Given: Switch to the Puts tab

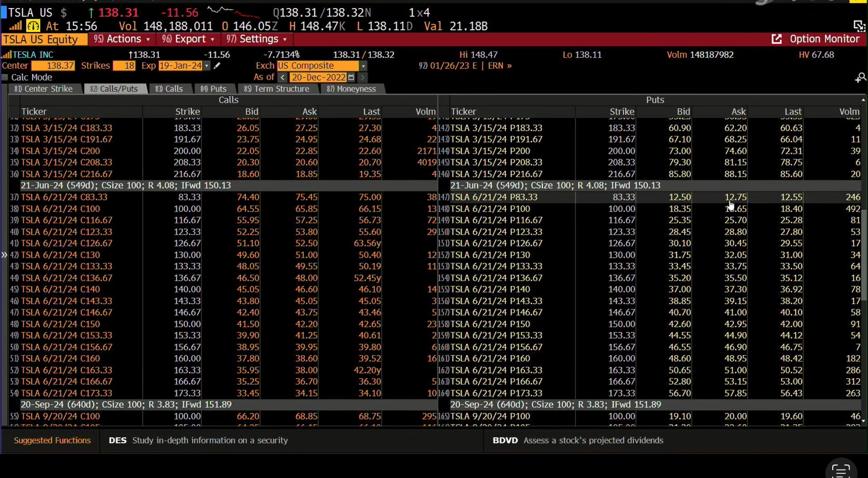Looking at the screenshot, I should coord(214,89).
